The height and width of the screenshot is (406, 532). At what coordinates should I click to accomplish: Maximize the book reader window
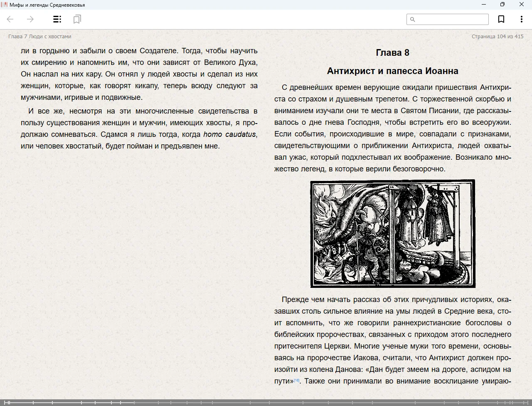(x=502, y=5)
